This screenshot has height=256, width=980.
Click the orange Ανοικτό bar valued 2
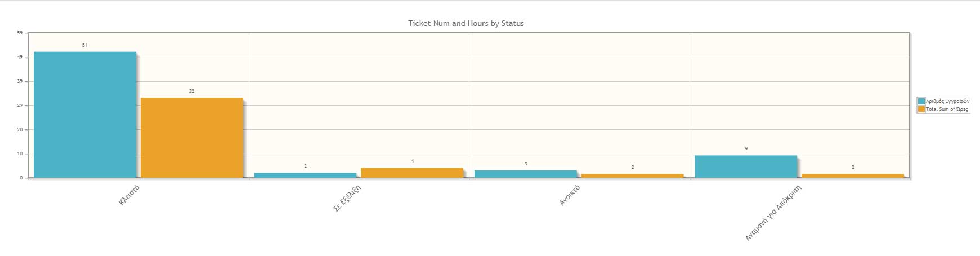point(633,176)
